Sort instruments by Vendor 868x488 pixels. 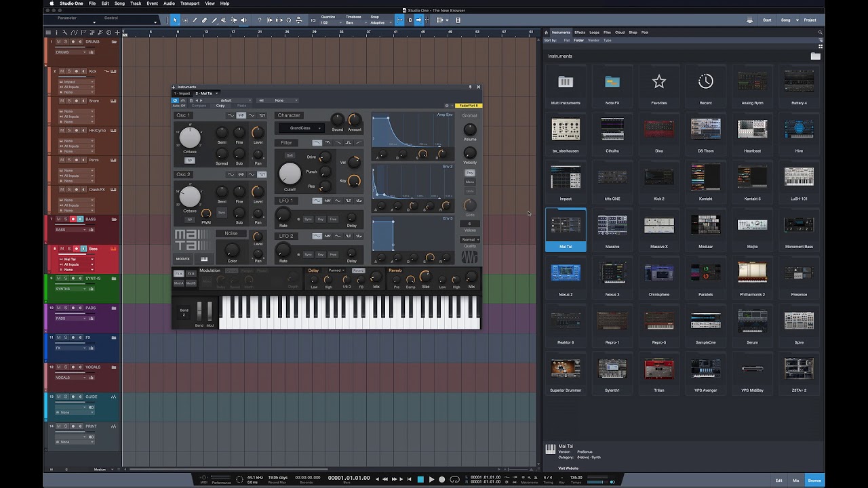[x=593, y=40]
